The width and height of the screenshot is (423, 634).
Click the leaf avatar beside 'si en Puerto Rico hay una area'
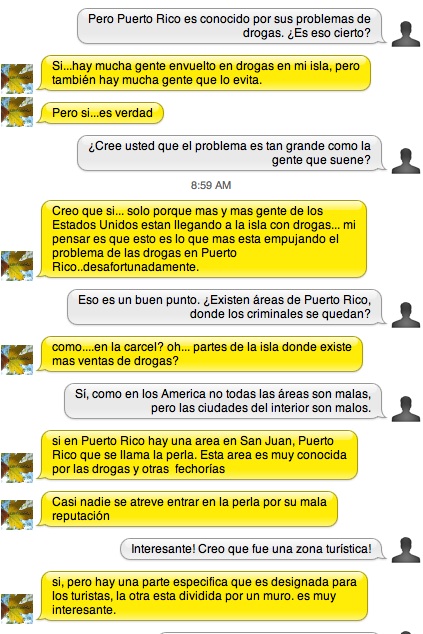(x=17, y=468)
